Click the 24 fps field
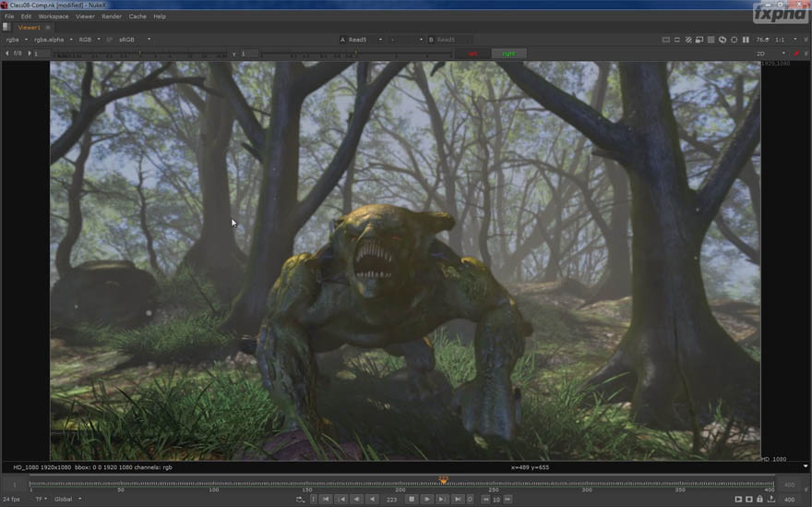This screenshot has width=812, height=507. 12,500
